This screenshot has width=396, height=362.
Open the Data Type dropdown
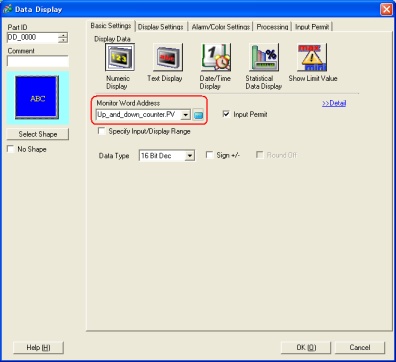click(x=190, y=156)
